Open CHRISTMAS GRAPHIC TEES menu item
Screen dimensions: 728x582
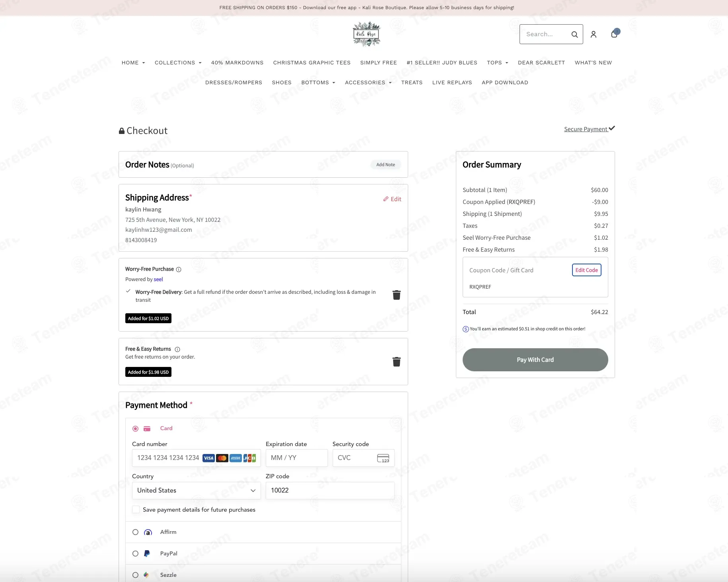(x=312, y=63)
